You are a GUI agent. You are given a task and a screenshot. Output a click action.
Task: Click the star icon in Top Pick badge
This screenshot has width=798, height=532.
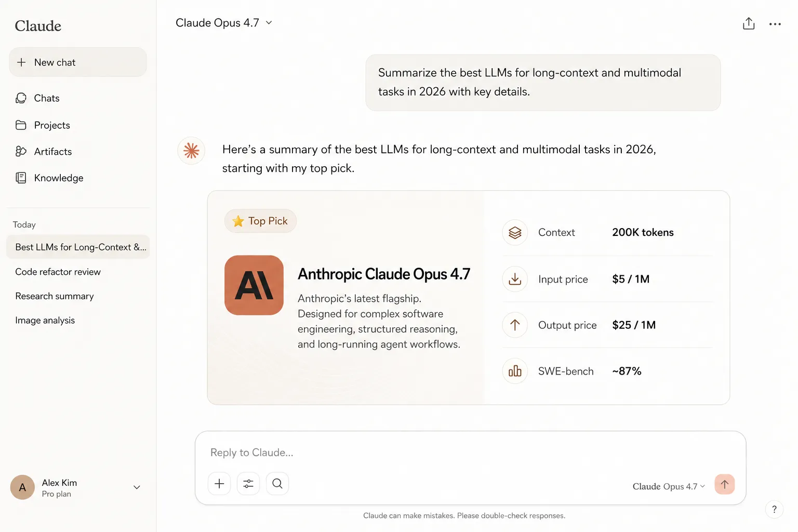point(238,221)
